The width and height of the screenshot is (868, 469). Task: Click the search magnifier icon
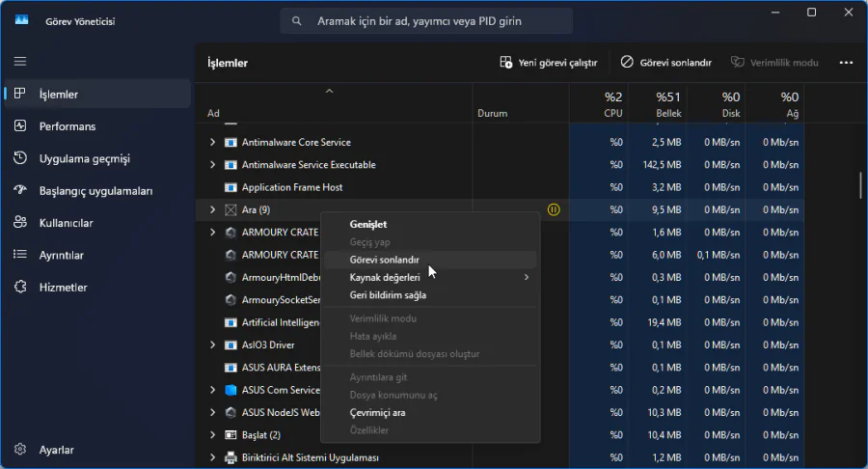(x=297, y=21)
